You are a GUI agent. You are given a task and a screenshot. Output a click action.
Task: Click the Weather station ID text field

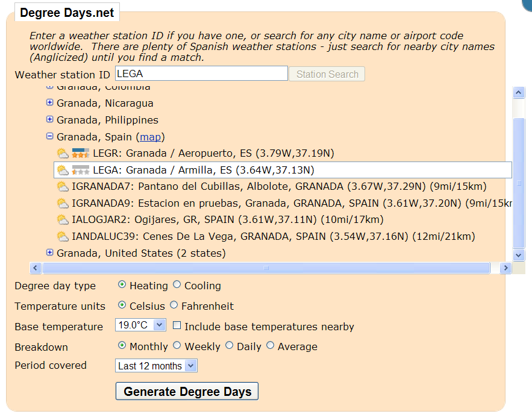(201, 74)
